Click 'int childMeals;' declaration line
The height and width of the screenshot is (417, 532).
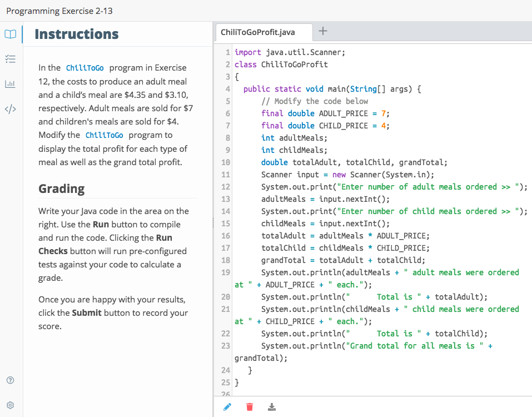click(294, 150)
